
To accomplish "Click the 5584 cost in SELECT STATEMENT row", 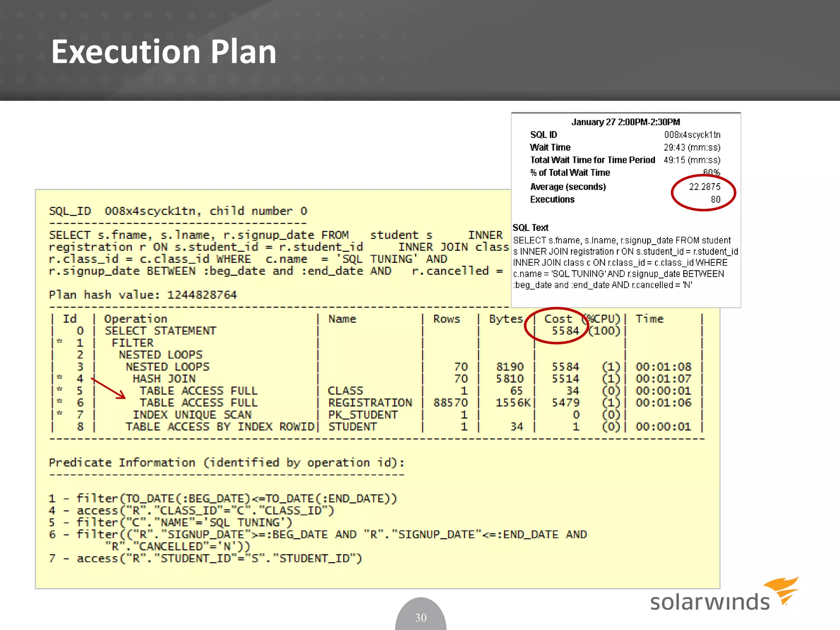I will (x=565, y=331).
